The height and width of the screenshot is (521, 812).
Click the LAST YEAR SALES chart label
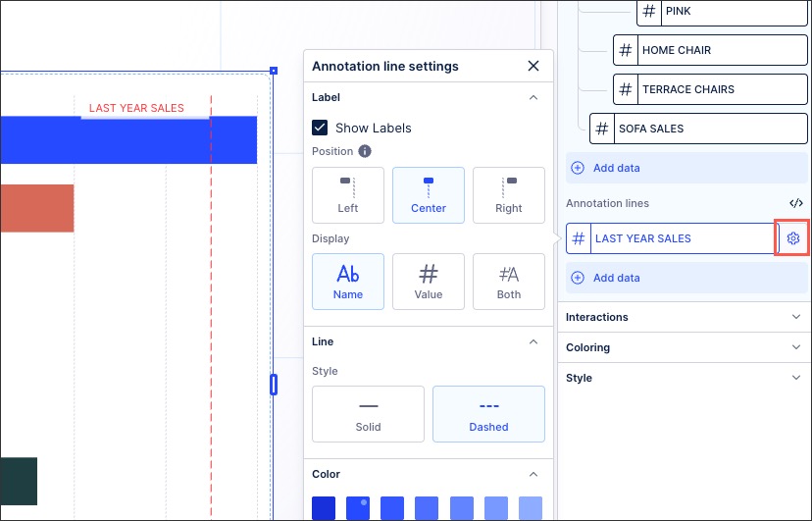[136, 108]
